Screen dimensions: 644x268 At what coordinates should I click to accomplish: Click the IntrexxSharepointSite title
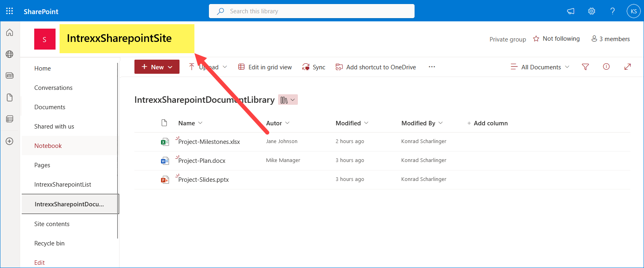[119, 38]
